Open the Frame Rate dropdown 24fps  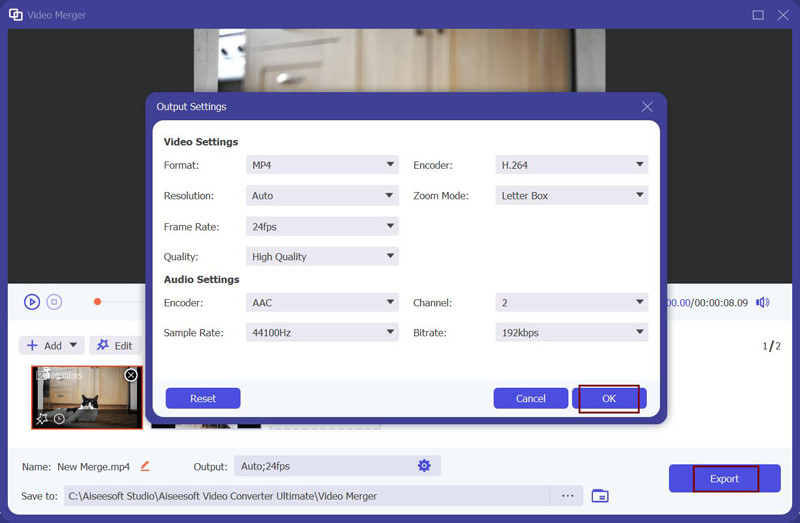point(322,227)
